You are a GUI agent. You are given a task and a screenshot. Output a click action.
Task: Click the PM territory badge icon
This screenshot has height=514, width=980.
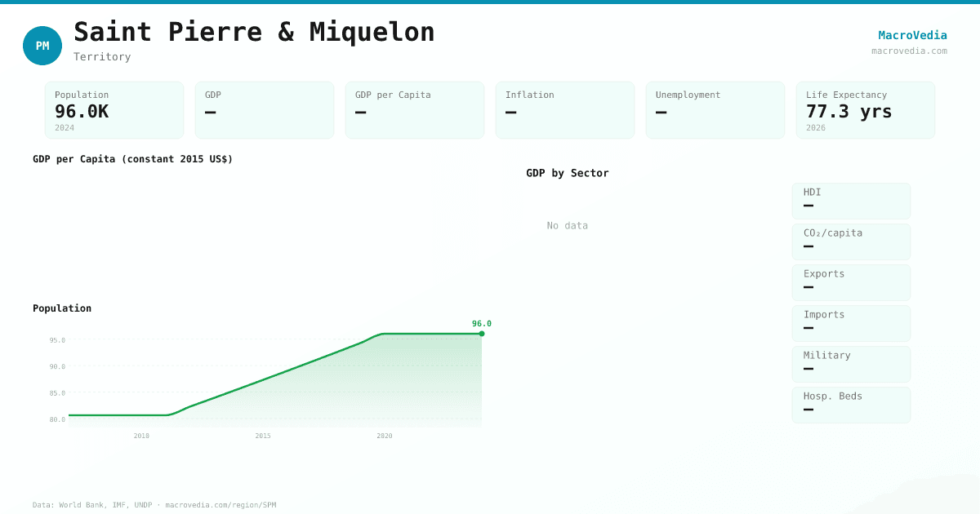click(42, 46)
